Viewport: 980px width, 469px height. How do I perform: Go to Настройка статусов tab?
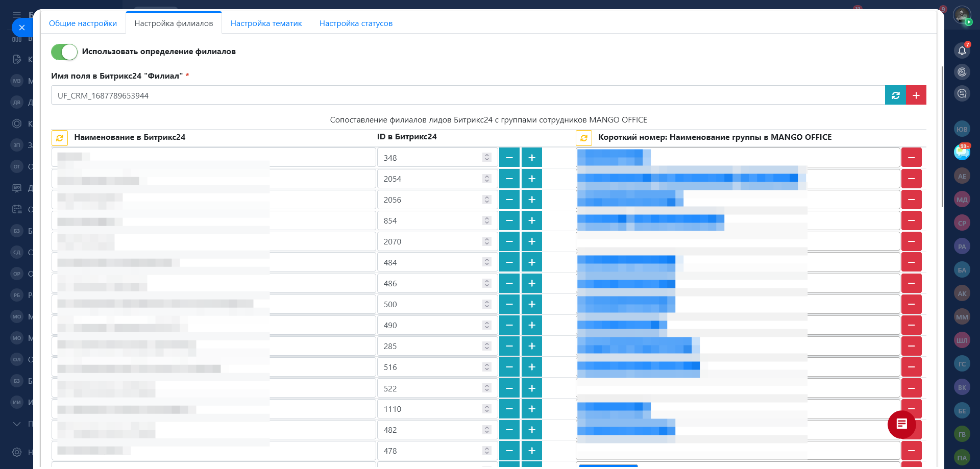(356, 23)
